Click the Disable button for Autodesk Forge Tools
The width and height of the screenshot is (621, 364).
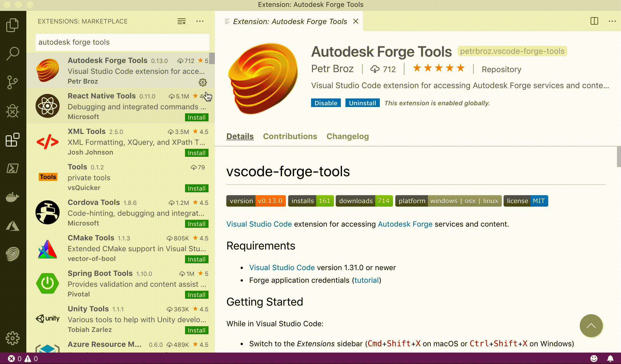tap(326, 103)
